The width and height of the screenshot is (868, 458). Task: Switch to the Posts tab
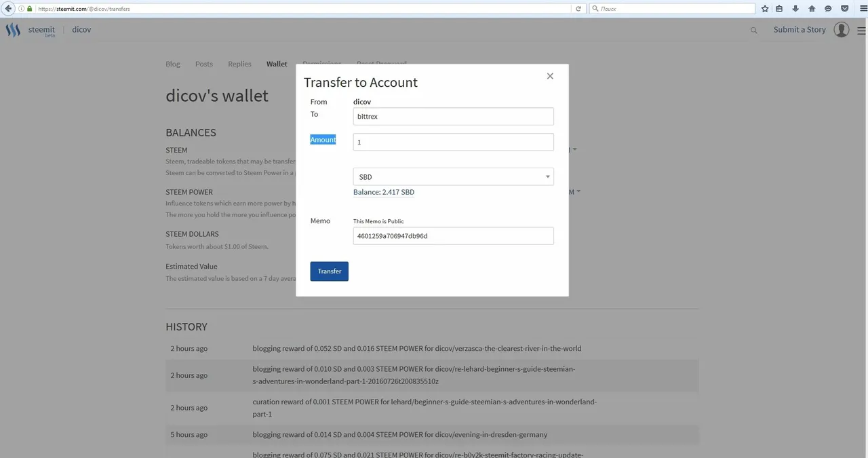(204, 64)
